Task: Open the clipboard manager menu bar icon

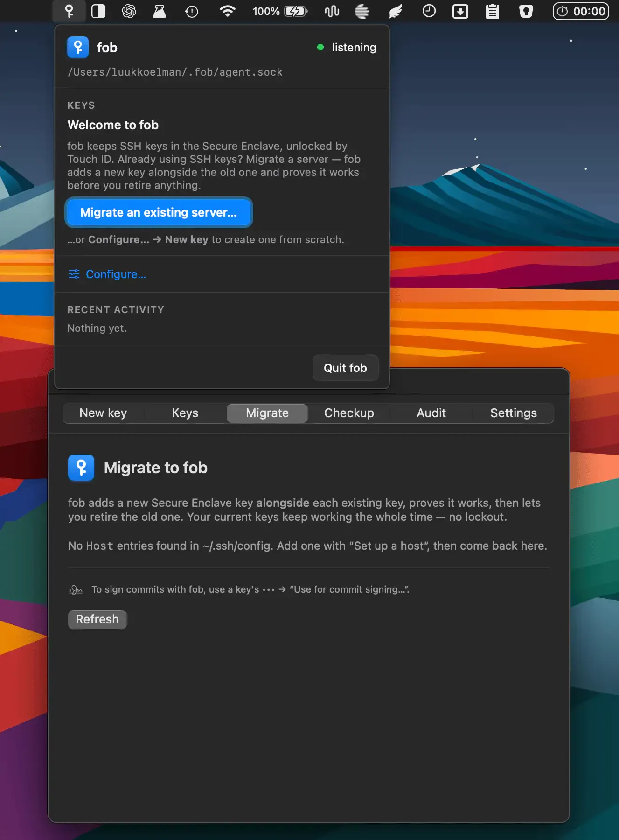Action: click(x=492, y=11)
